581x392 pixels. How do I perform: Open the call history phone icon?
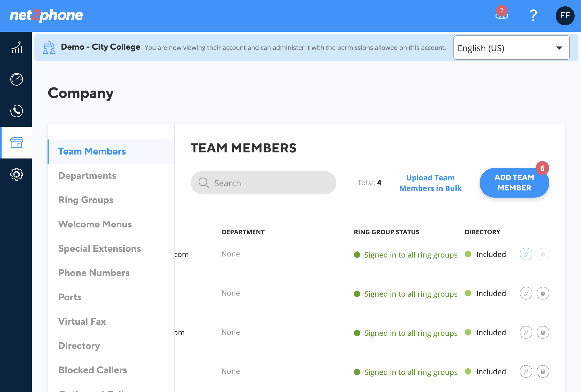(x=16, y=111)
